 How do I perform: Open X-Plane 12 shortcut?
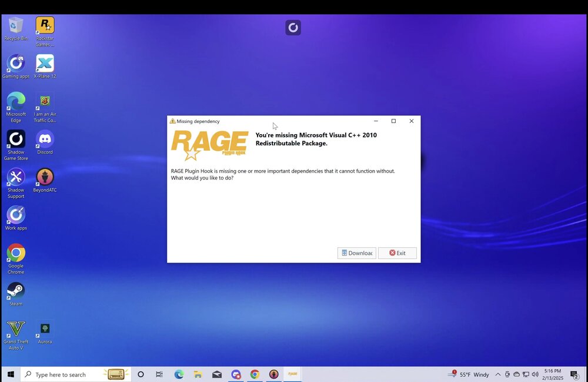[x=45, y=63]
